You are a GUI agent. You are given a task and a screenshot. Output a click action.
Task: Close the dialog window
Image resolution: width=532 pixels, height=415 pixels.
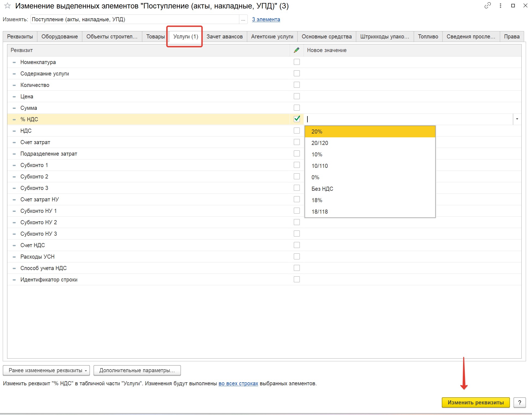click(x=525, y=5)
